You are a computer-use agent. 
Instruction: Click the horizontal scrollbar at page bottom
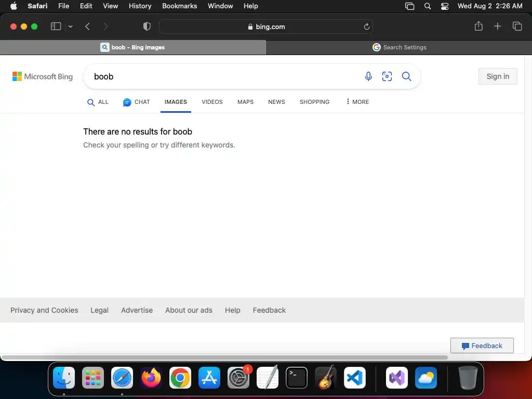[x=224, y=357]
